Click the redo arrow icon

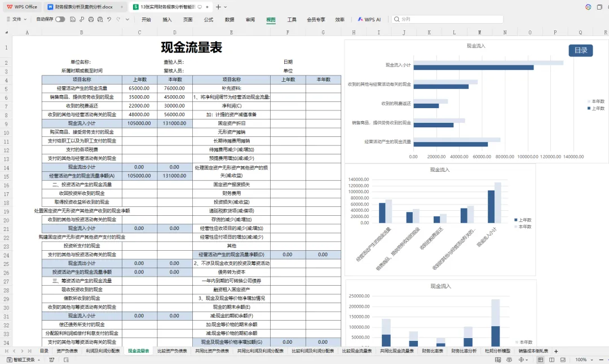click(118, 19)
